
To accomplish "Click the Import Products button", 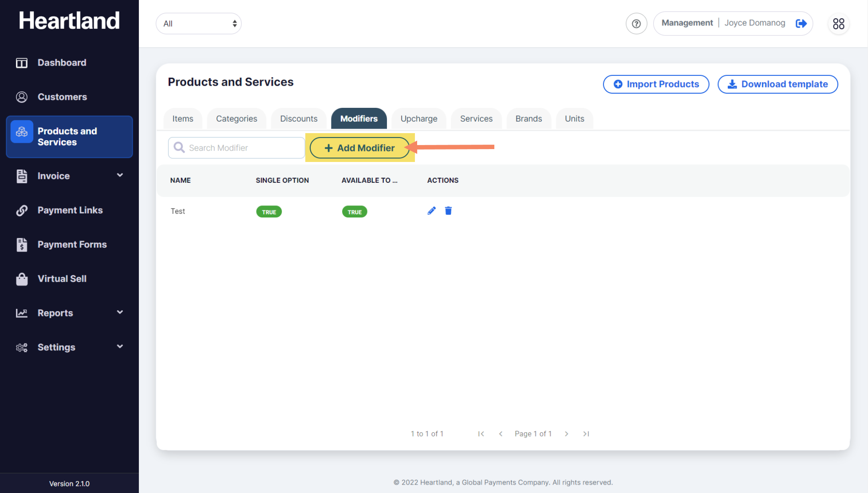I will point(656,84).
